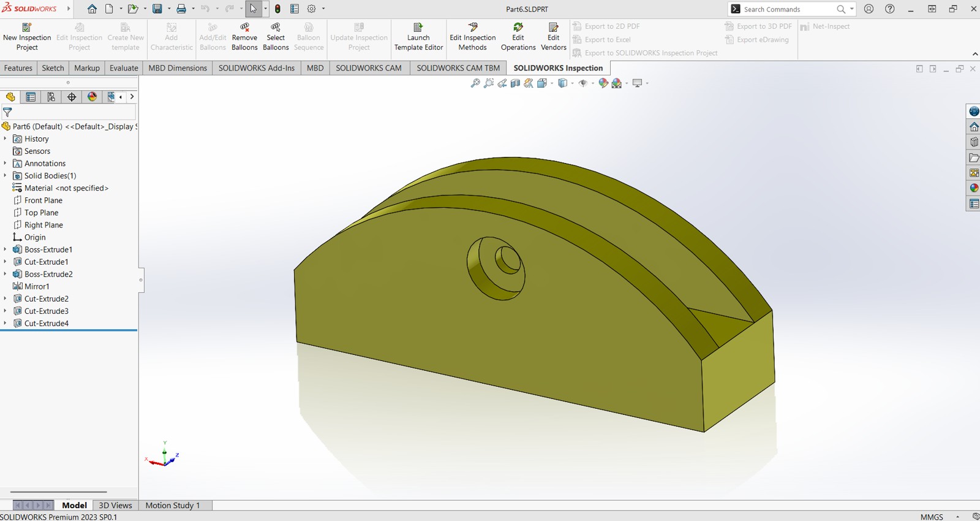Viewport: 980px width, 521px height.
Task: Click the DimXpertManager crosshair icon
Action: tap(72, 97)
